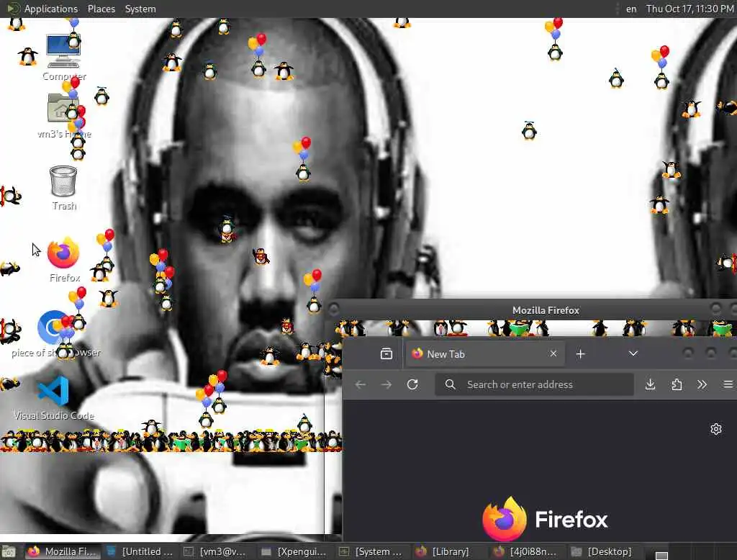Switch to Xpenguins taskbar window
737x560 pixels.
coord(295,551)
